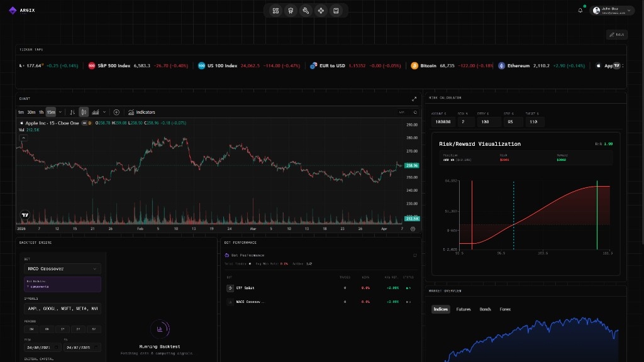Select the 5Y backtest period
The image size is (644, 362).
94,329
